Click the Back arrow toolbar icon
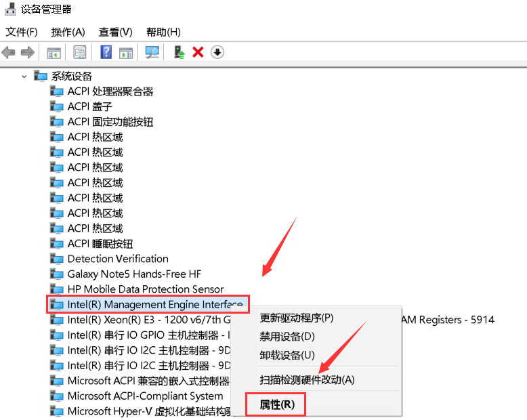The height and width of the screenshot is (420, 527). (8, 52)
